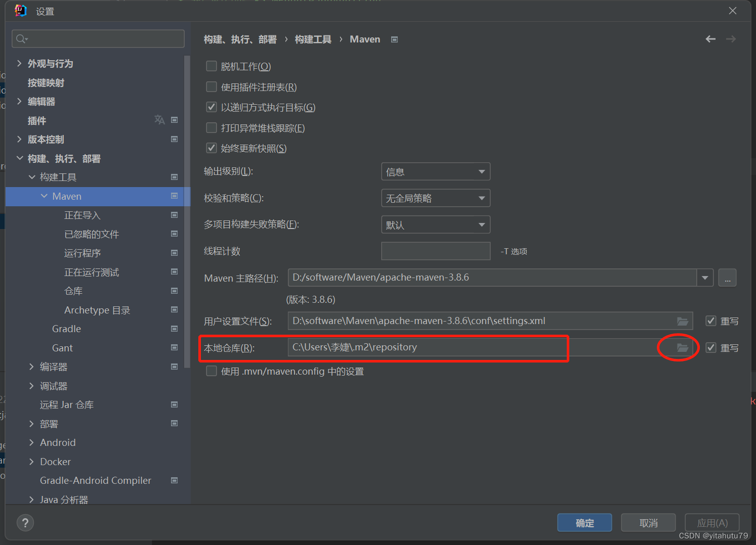756x545 pixels.
Task: Click project settings icon on Archetype 目录 row
Action: tap(175, 309)
